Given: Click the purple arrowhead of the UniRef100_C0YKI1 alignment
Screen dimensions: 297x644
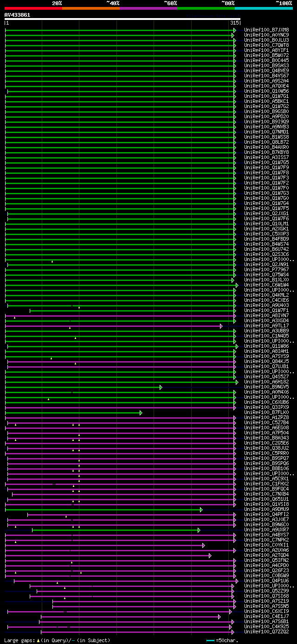Looking at the screenshot, I should point(204,545).
